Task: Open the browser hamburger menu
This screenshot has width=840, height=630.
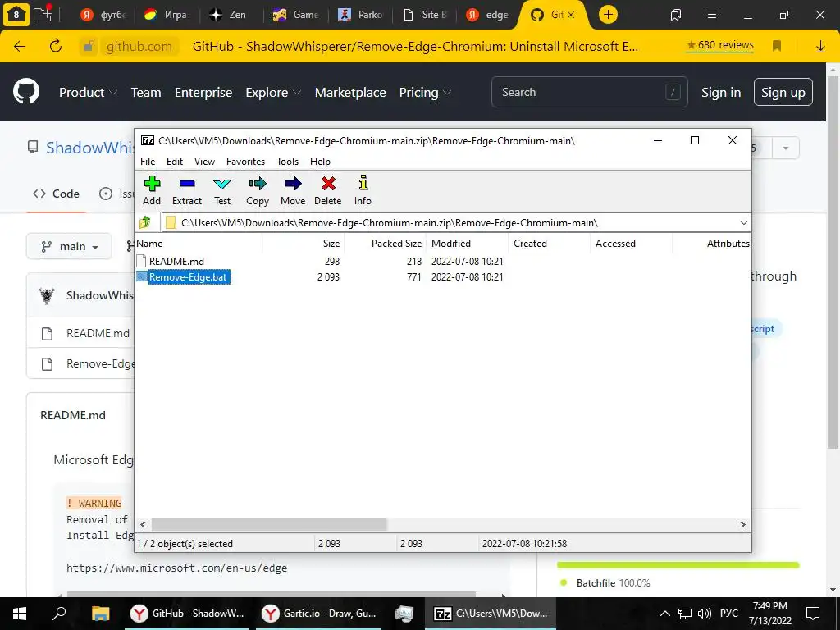Action: pyautogui.click(x=712, y=15)
